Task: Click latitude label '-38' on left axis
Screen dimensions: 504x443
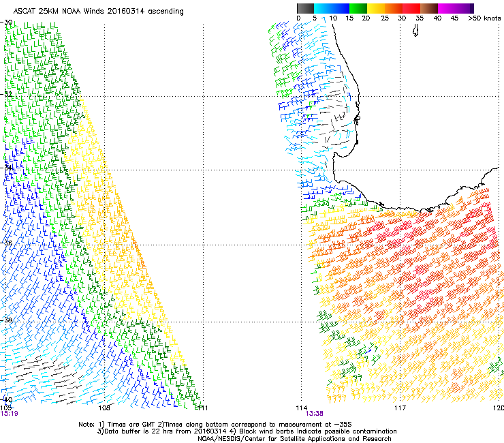Action: coord(6,320)
